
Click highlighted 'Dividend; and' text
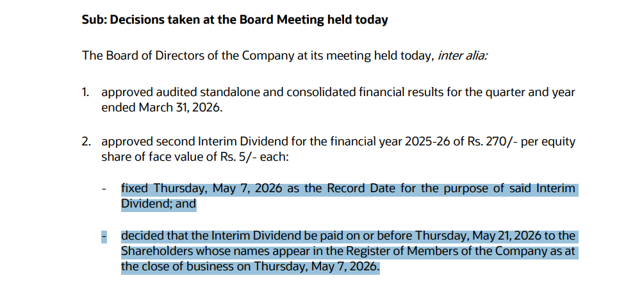pos(158,204)
